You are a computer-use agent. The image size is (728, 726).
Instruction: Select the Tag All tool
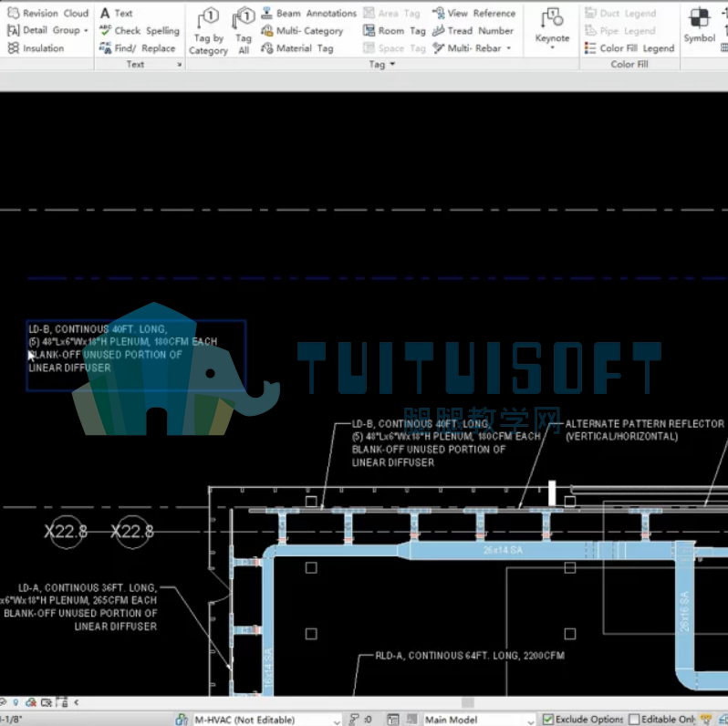244,32
